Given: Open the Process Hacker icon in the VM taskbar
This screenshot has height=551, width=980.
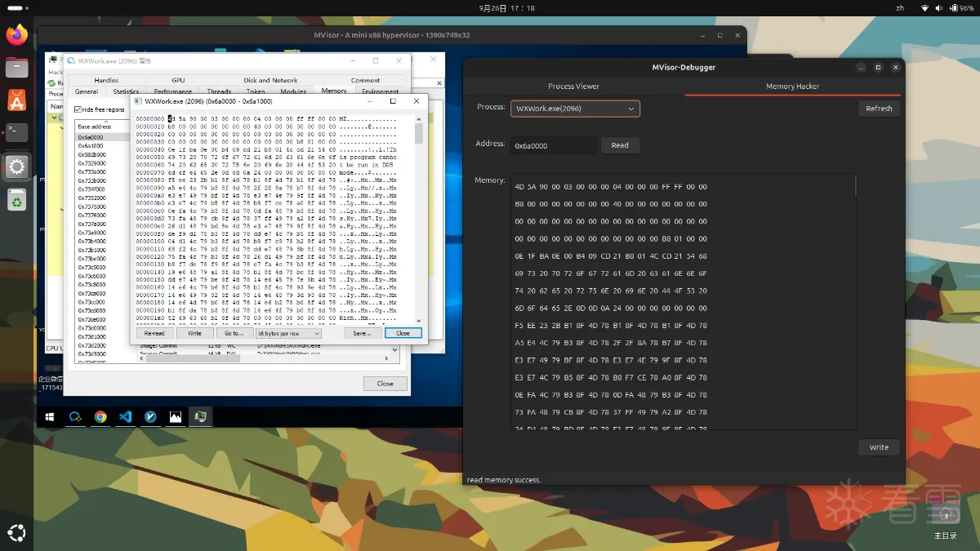Looking at the screenshot, I should (200, 416).
